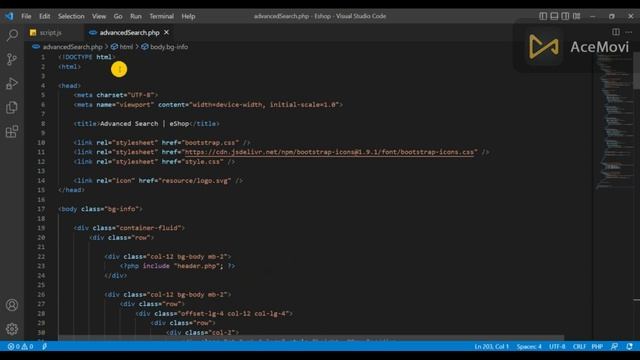This screenshot has width=640, height=360.
Task: Select language mode PHP in status bar
Action: pyautogui.click(x=597, y=347)
